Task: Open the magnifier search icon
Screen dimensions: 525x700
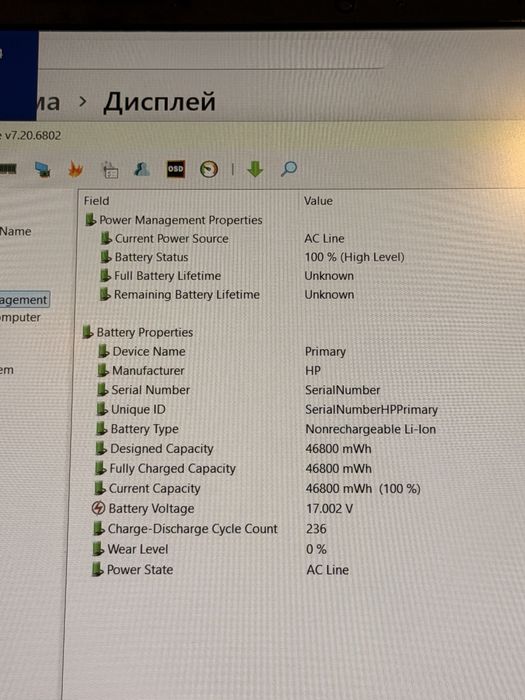Action: tap(288, 169)
